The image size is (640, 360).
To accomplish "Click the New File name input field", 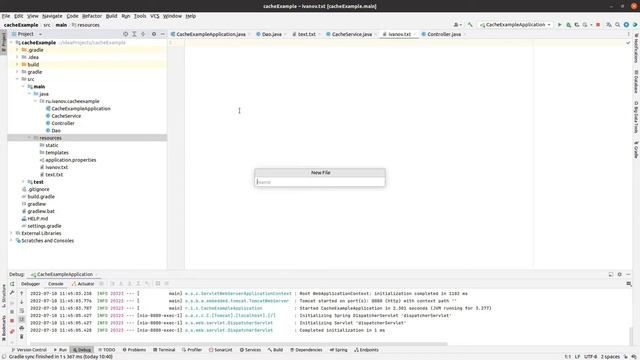I will 320,182.
